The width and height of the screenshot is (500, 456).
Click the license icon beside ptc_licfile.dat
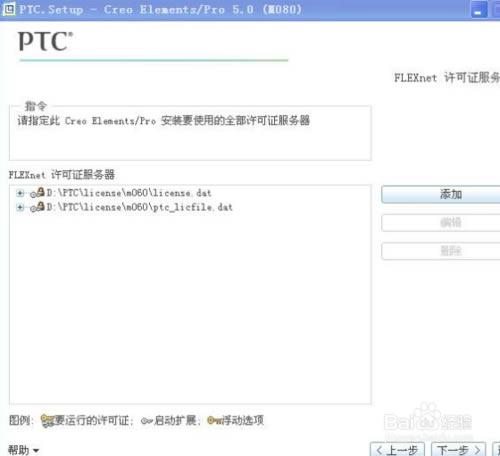pyautogui.click(x=37, y=207)
